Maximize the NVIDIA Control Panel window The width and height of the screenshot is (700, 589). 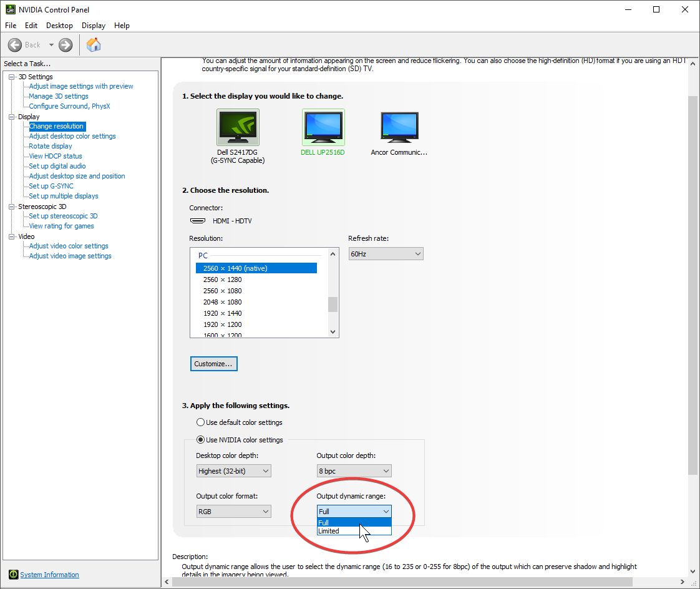coord(656,9)
